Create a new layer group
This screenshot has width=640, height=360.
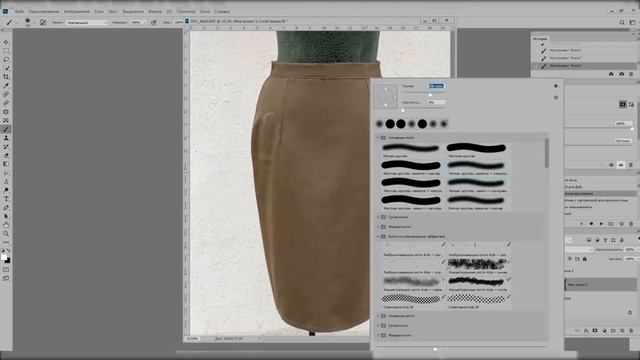point(613,331)
